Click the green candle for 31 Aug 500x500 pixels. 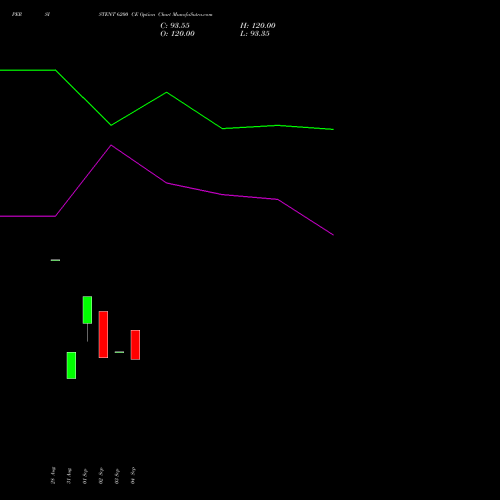71,365
